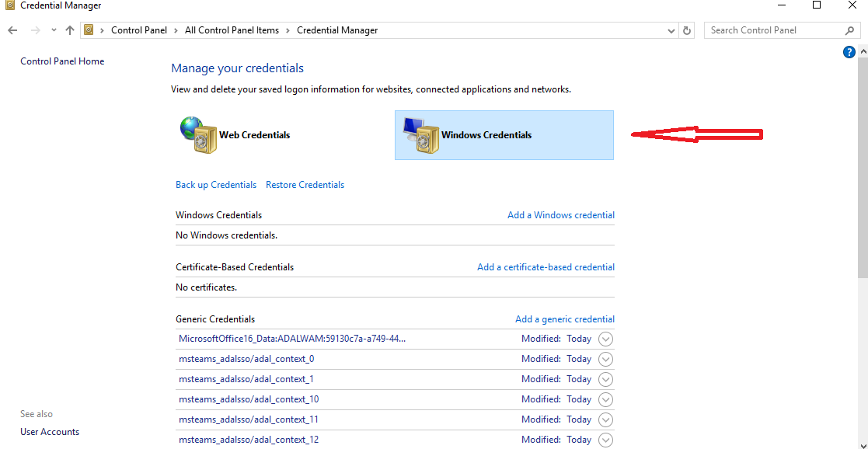Open msteams_adalsso/adal_context_11 entry
This screenshot has height=449, width=868.
click(x=249, y=419)
